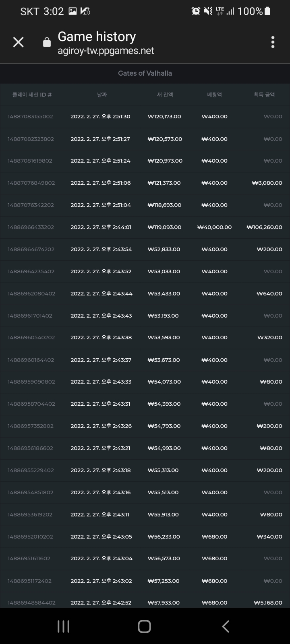Screen dimensions: 290x644
Task: Tap the Android recent apps button
Action: [63, 626]
